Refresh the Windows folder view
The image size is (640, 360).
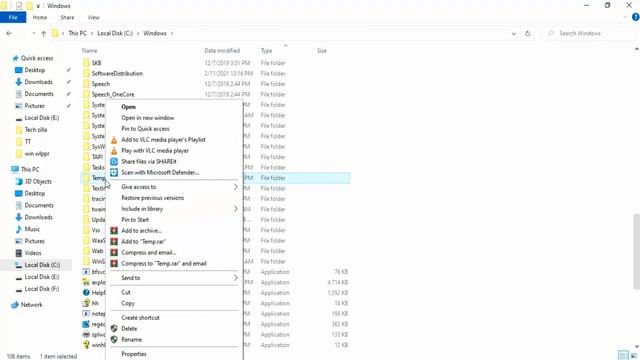(x=527, y=33)
